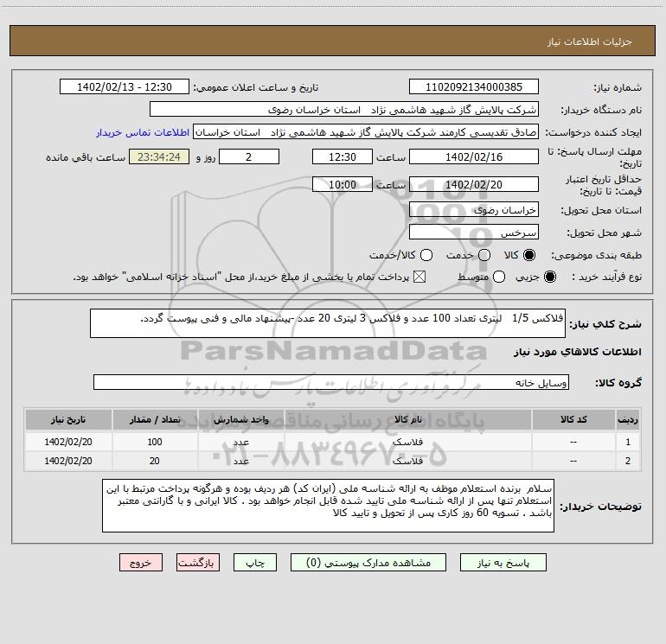666x644 pixels.
Task: Click the quantity 20 cell in row 2
Action: (155, 461)
